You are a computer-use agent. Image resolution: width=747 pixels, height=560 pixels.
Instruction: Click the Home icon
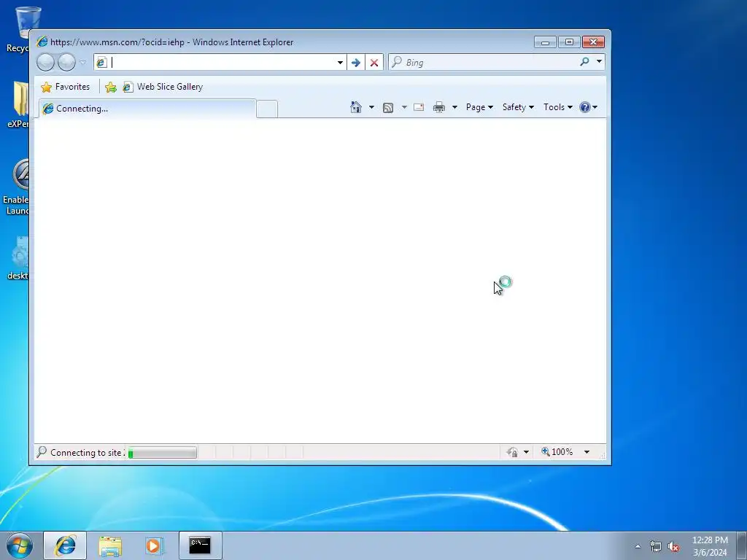click(x=356, y=107)
